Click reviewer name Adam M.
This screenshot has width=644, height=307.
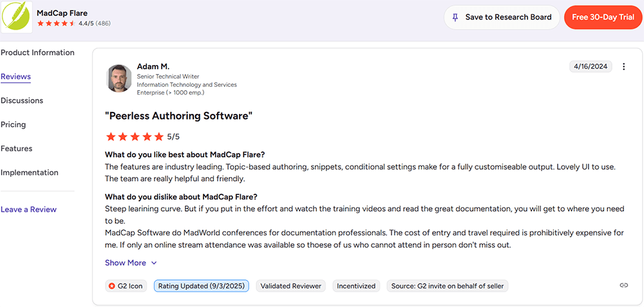[153, 66]
